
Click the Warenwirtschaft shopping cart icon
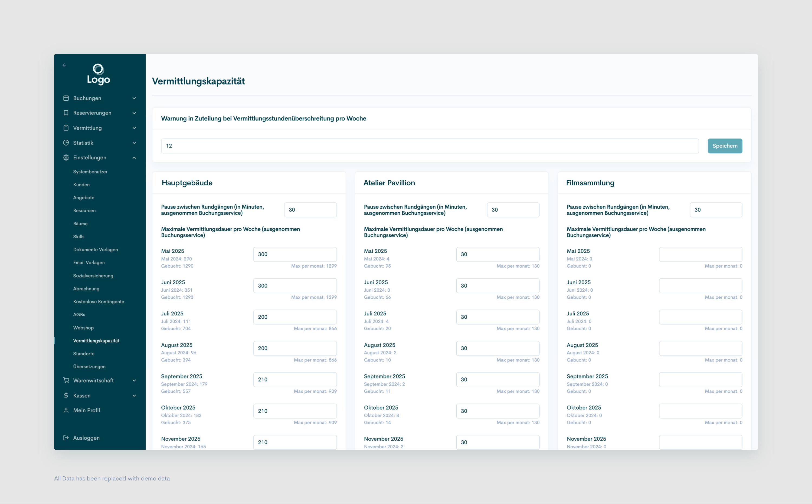point(66,380)
